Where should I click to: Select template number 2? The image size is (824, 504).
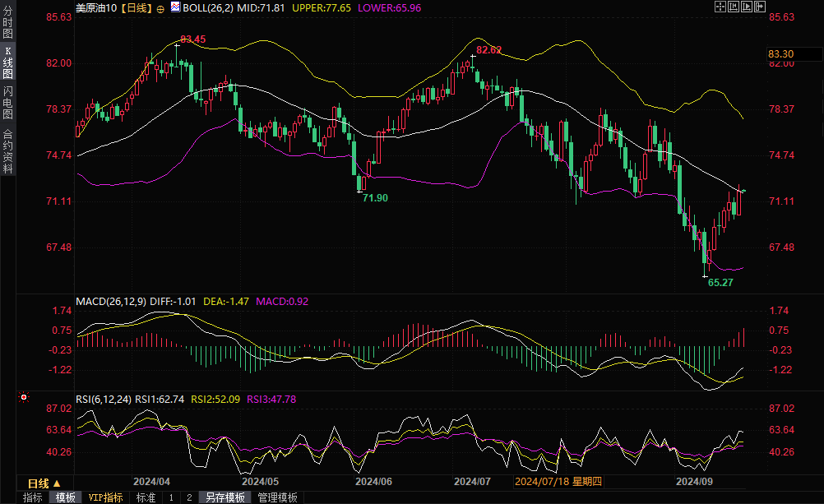coord(188,497)
